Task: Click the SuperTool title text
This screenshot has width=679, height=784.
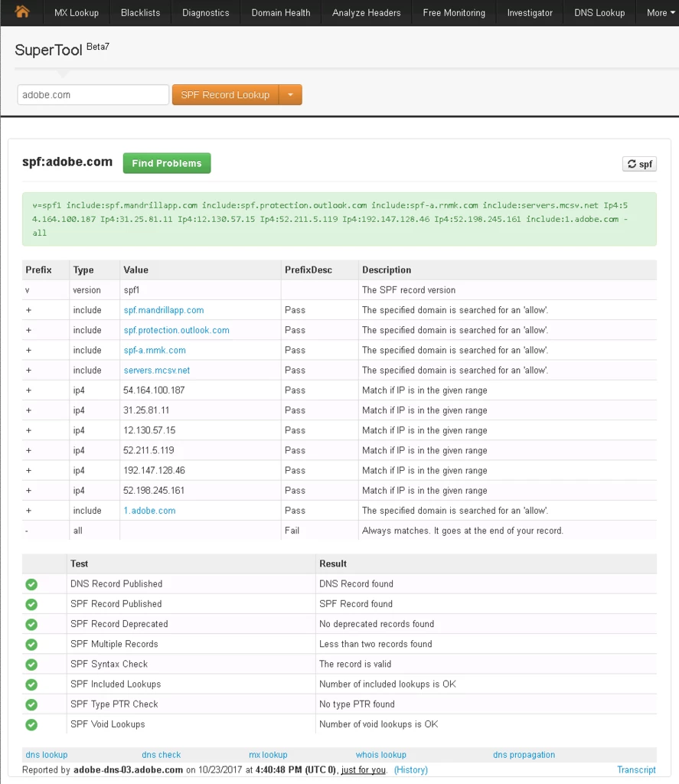Action: pyautogui.click(x=48, y=50)
